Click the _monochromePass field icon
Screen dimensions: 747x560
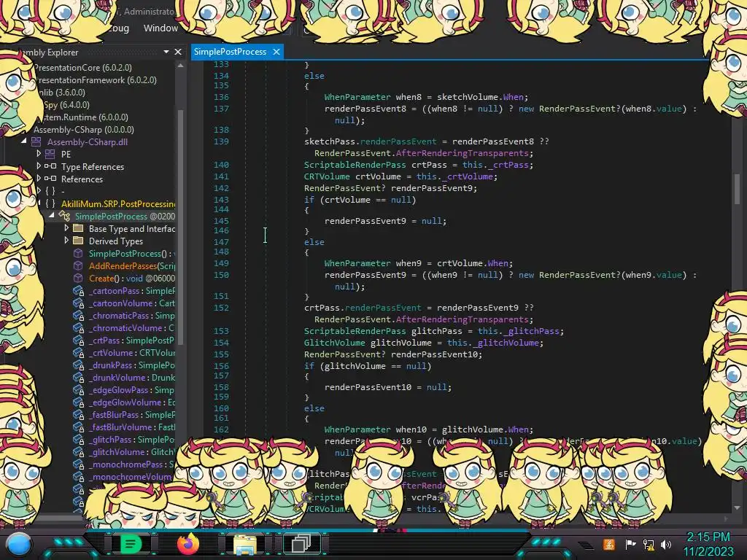click(x=78, y=464)
